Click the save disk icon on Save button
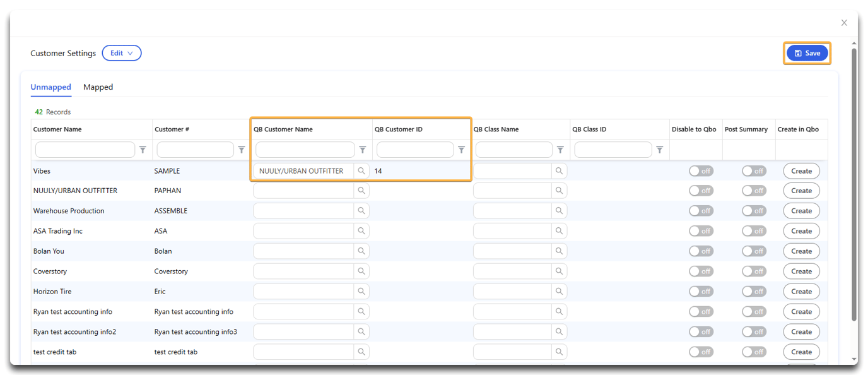Viewport: 868px width, 375px height. (799, 53)
